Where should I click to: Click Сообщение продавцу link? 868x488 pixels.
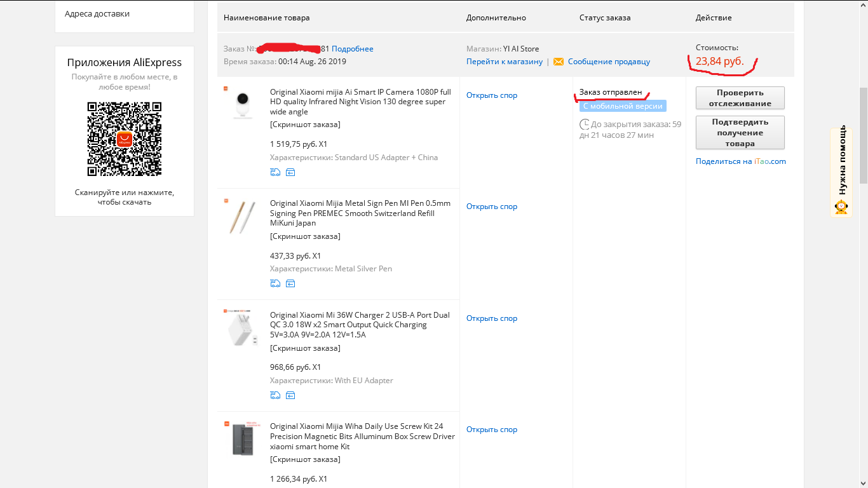(x=609, y=62)
